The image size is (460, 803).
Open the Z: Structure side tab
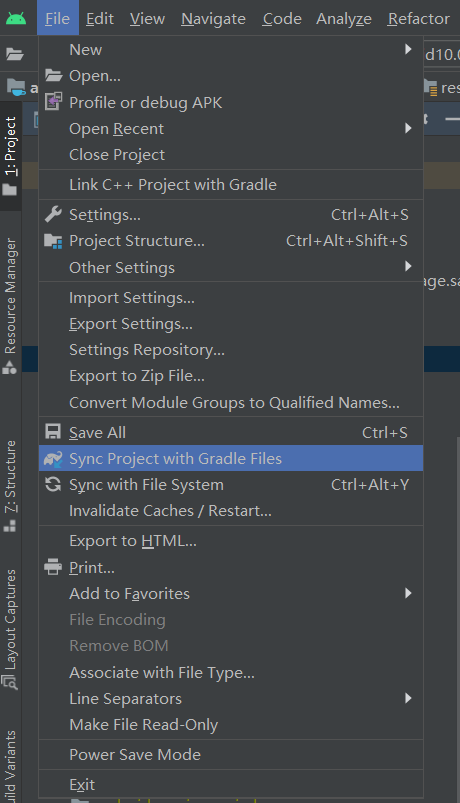10,487
